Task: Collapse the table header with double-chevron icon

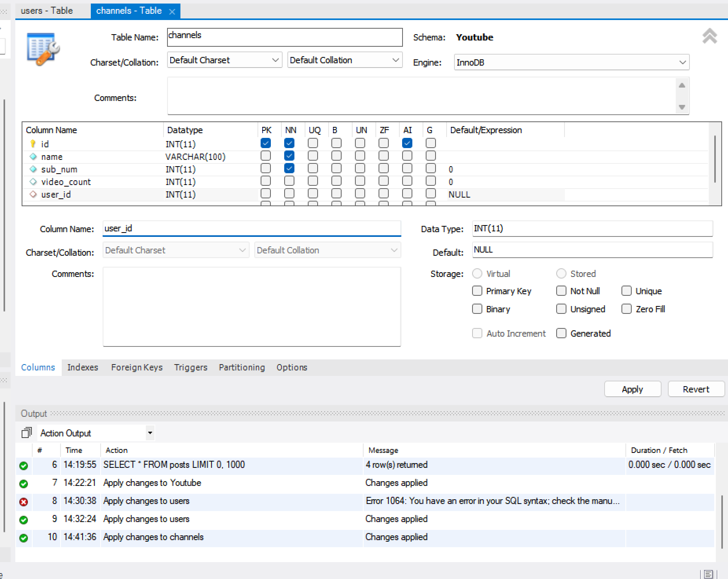Action: tap(710, 36)
